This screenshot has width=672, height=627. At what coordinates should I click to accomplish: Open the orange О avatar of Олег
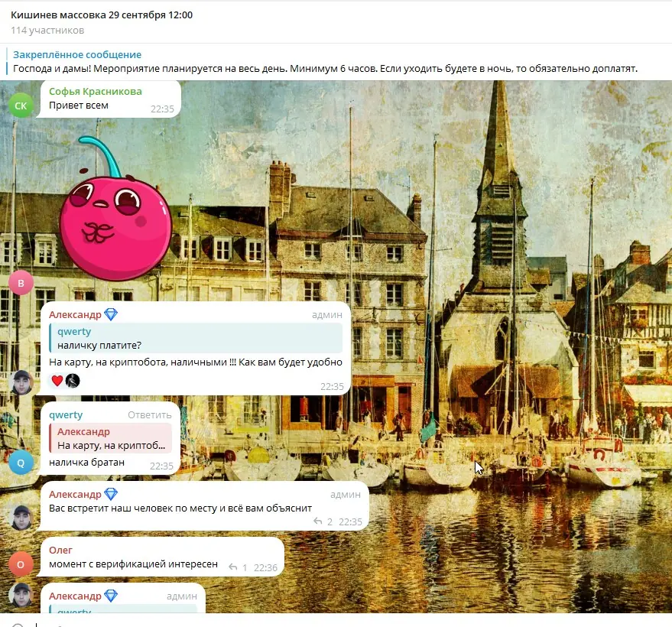click(x=21, y=564)
